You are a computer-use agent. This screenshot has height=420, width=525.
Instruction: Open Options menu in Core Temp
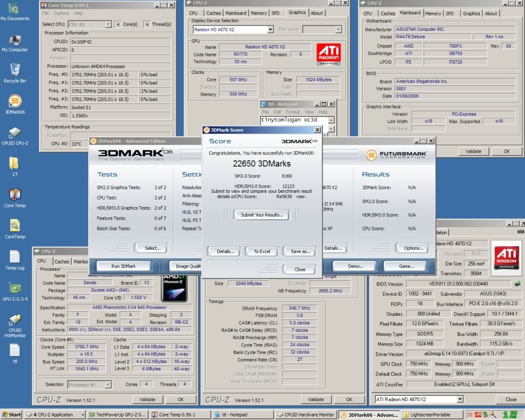[62, 13]
